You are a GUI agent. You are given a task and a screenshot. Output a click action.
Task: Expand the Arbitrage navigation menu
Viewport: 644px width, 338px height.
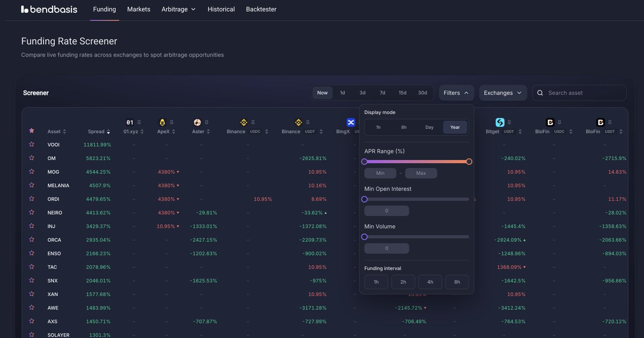coord(179,9)
